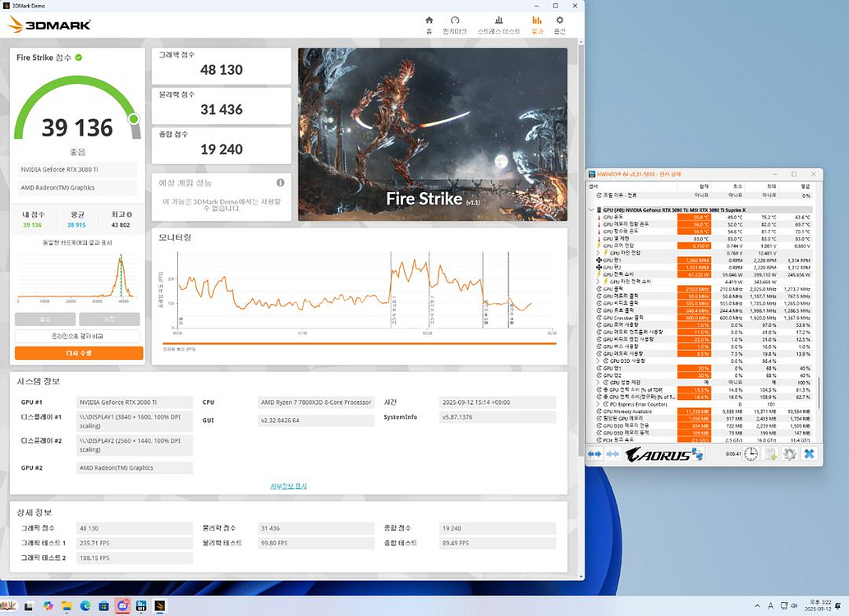Screen dimensions: 849x616
Task: Open the Stress Tests tab in 3DMark
Action: (x=498, y=25)
